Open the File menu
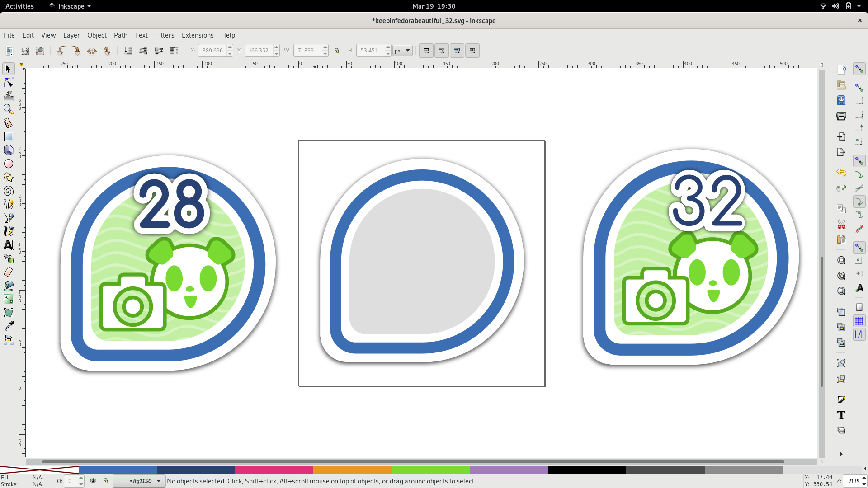Image resolution: width=868 pixels, height=488 pixels. click(x=9, y=35)
